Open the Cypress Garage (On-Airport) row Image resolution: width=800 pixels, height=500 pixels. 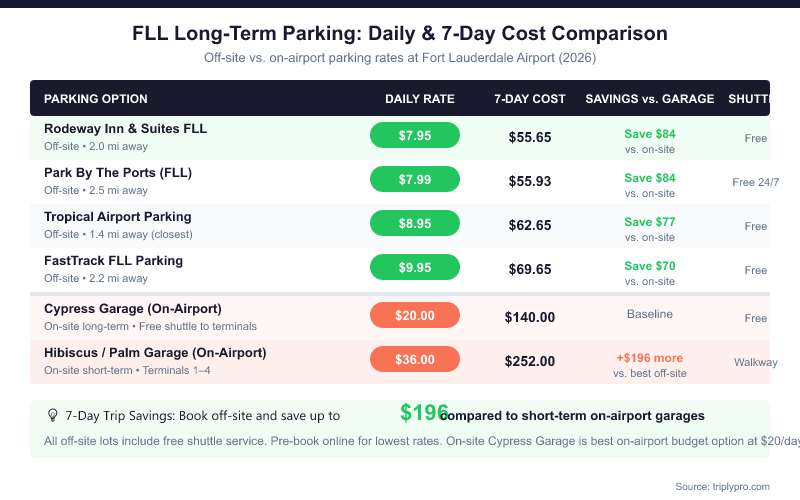[x=133, y=309]
